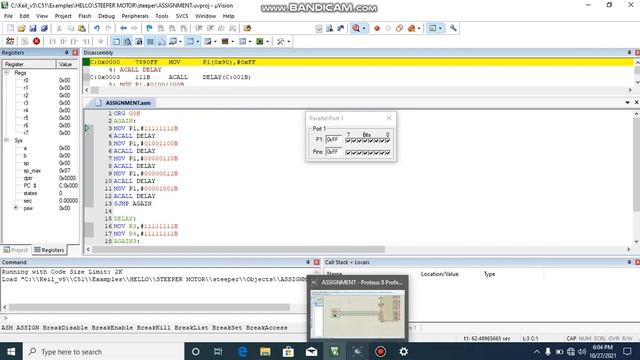Click the Open file folder icon
The width and height of the screenshot is (640, 360).
click(22, 28)
